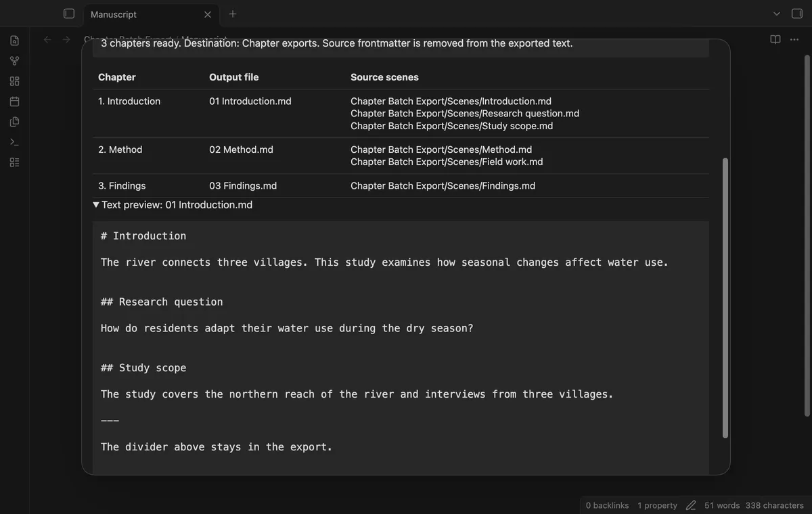The image size is (812, 514).
Task: Open today's daily note calendar icon
Action: click(15, 101)
